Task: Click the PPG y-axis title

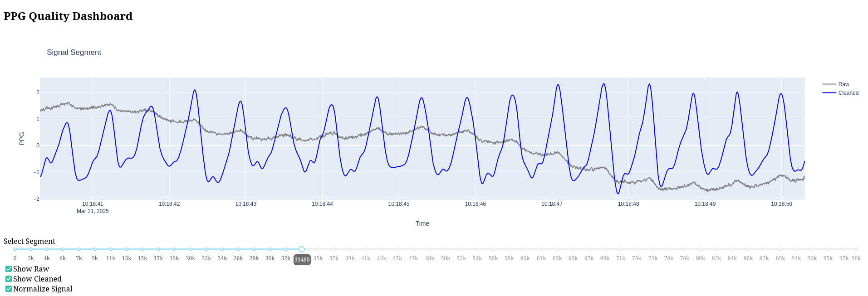Action: pos(22,139)
